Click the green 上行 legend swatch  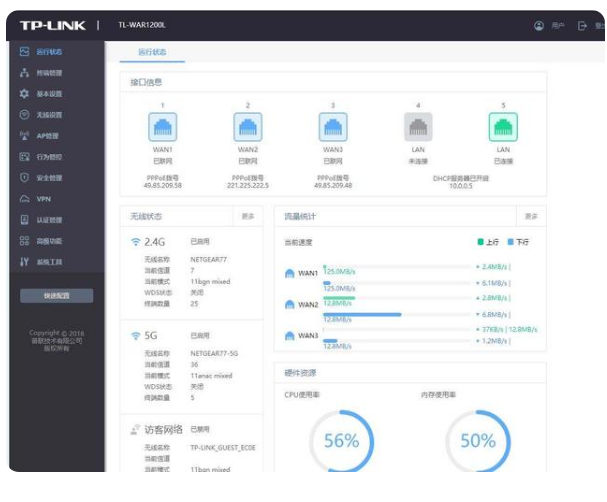point(480,241)
